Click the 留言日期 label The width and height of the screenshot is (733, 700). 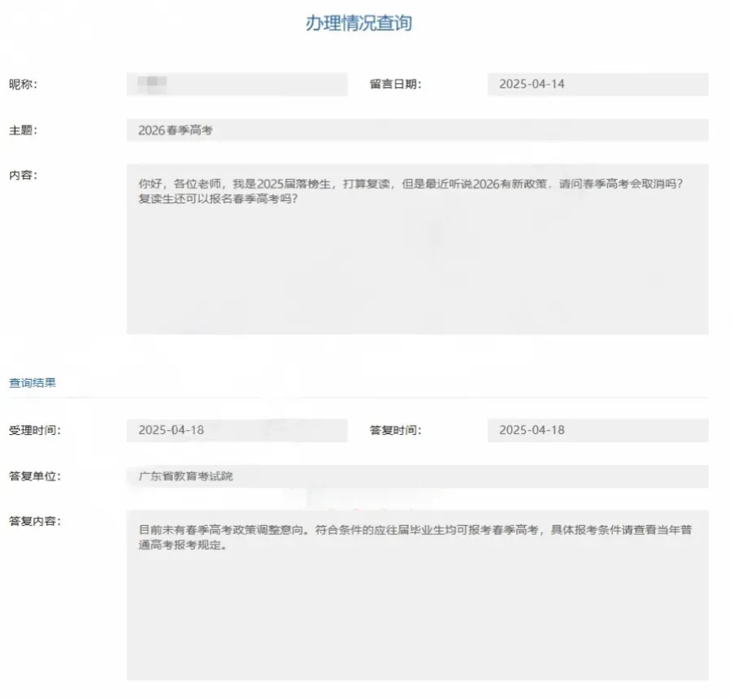[x=396, y=85]
